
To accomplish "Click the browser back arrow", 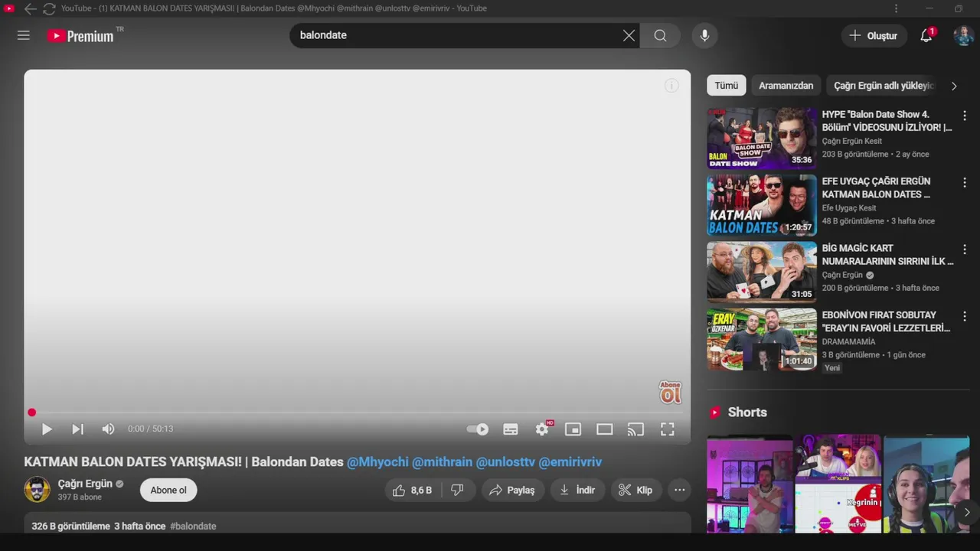I will click(30, 8).
